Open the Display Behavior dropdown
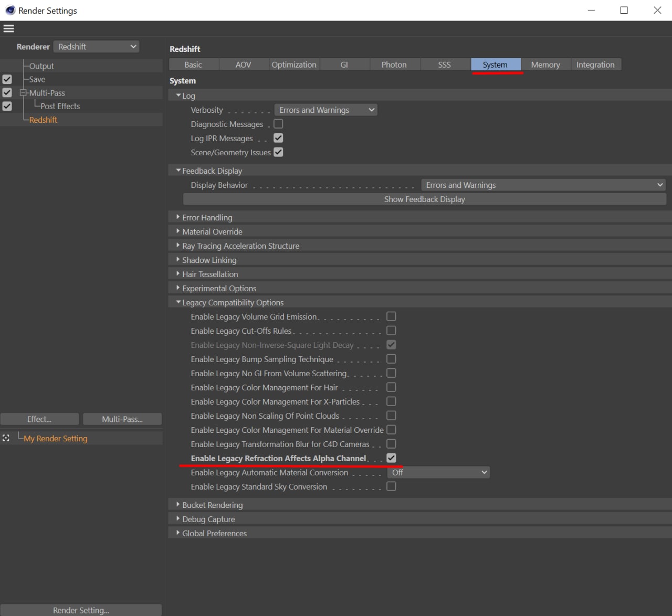Screen dimensions: 672x616 tap(543, 185)
